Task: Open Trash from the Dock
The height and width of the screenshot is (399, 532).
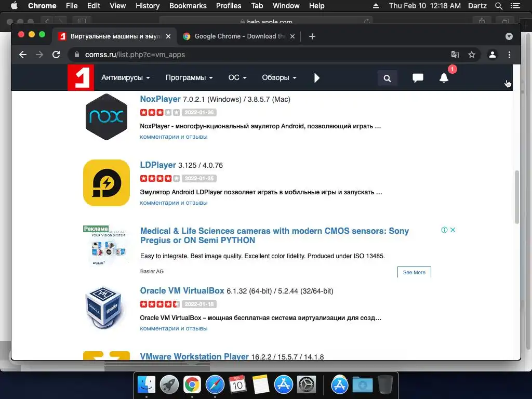Action: 385,385
